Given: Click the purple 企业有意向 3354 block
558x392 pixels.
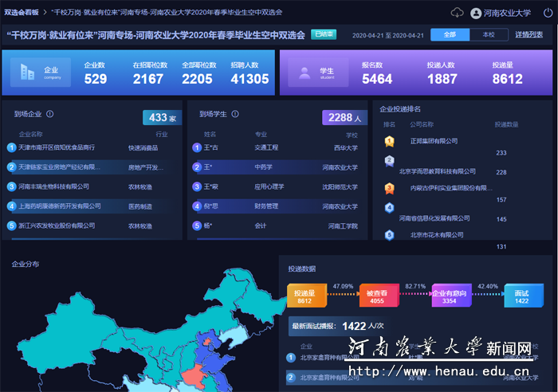Looking at the screenshot, I should [450, 296].
